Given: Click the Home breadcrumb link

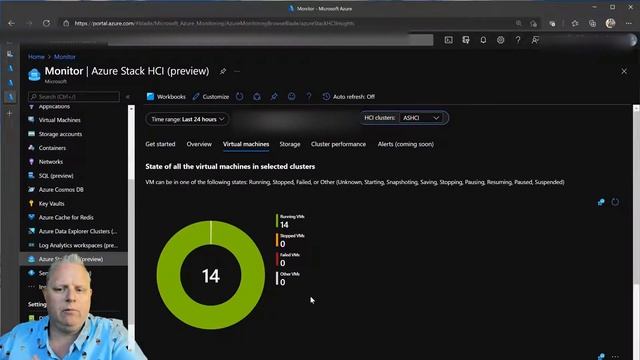Looking at the screenshot, I should pyautogui.click(x=36, y=57).
